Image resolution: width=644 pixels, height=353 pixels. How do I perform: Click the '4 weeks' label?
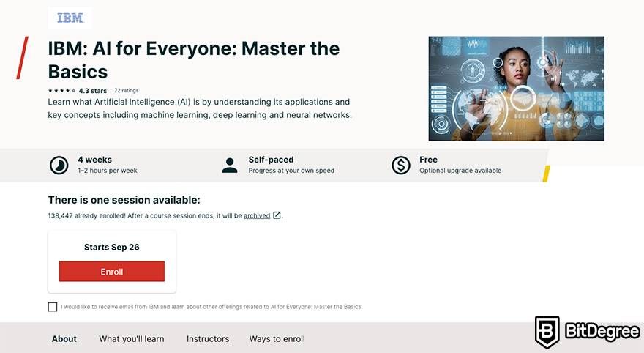tap(95, 160)
